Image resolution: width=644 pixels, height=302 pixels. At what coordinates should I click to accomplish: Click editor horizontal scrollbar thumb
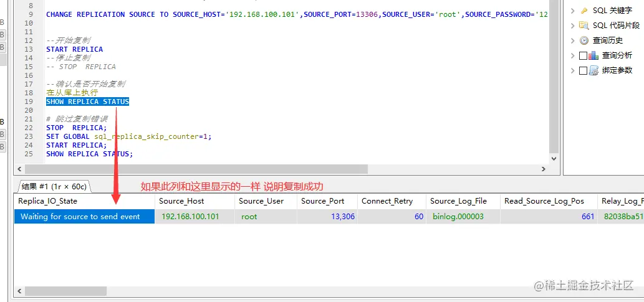click(x=196, y=169)
